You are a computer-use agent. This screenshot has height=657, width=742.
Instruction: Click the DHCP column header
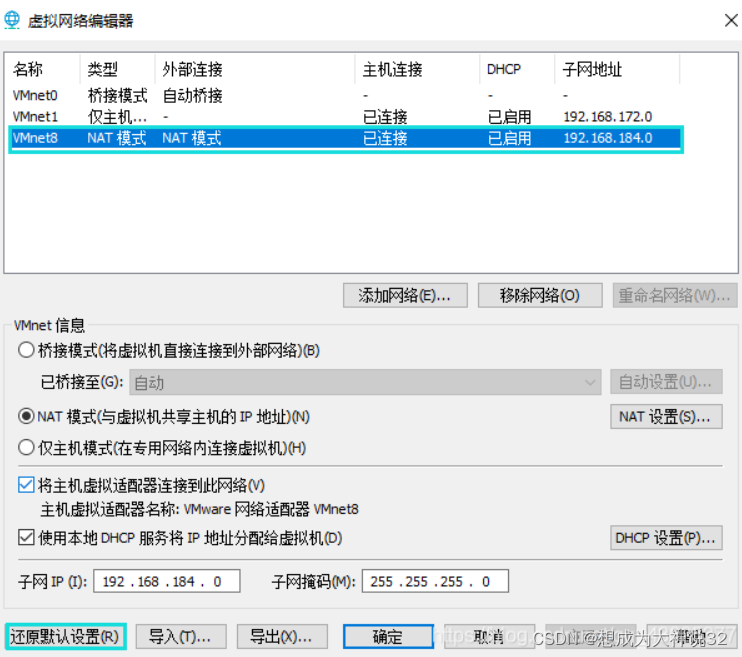pos(517,70)
